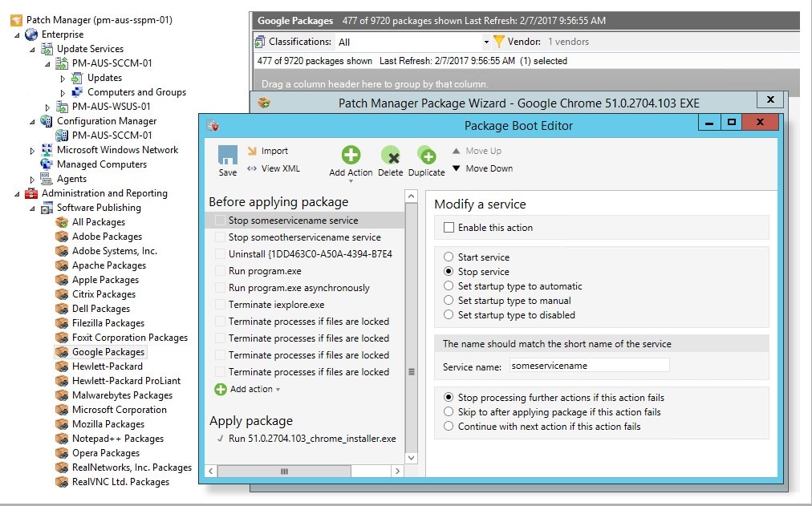Select Run 51.0.2704.103_chrome_installer.exe action

tap(312, 438)
